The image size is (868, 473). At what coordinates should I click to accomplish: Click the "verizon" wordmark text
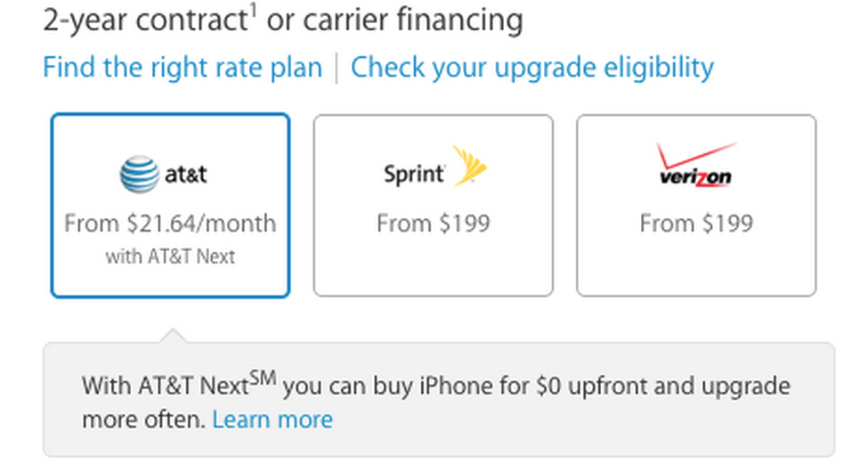(695, 177)
